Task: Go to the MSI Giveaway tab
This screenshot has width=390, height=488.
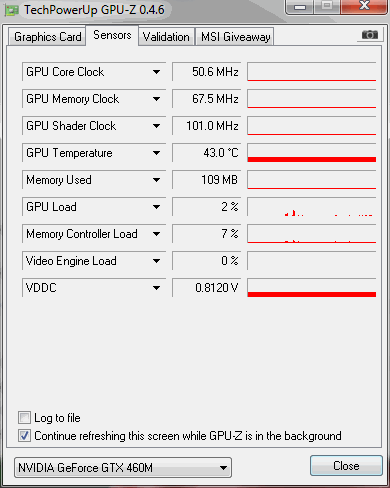Action: point(235,37)
